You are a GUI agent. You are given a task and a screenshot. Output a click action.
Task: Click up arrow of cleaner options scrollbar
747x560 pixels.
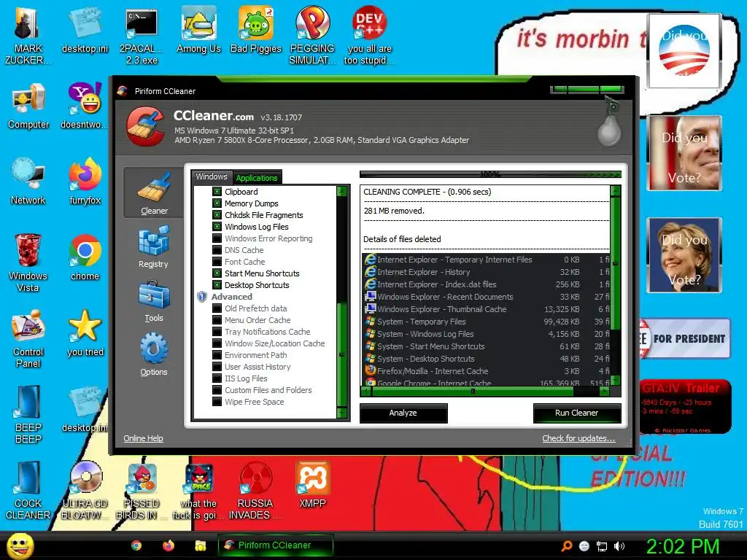click(341, 191)
